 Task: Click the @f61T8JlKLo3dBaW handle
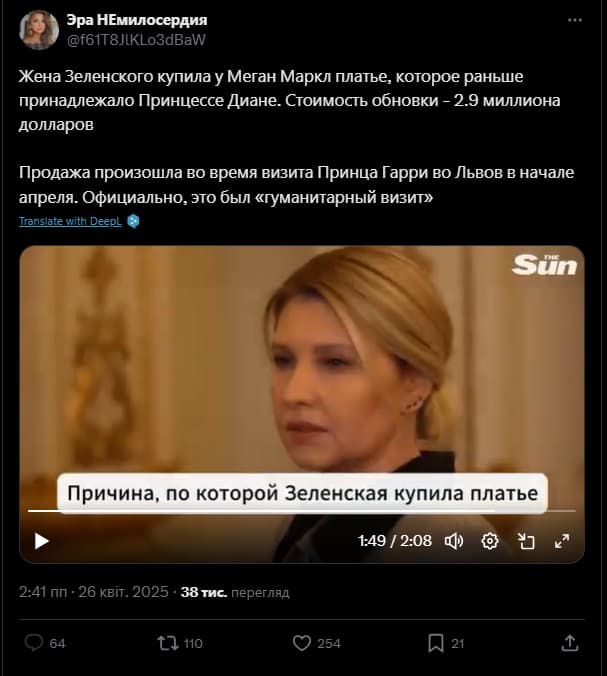[x=136, y=40]
